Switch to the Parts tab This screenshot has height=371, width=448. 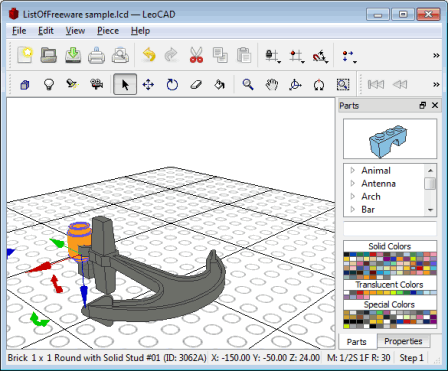tap(356, 342)
